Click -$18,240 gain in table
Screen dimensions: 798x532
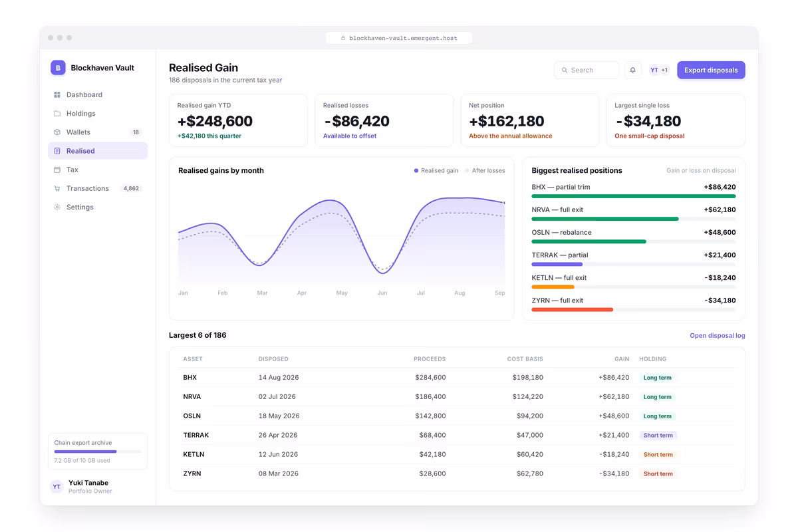click(x=614, y=455)
